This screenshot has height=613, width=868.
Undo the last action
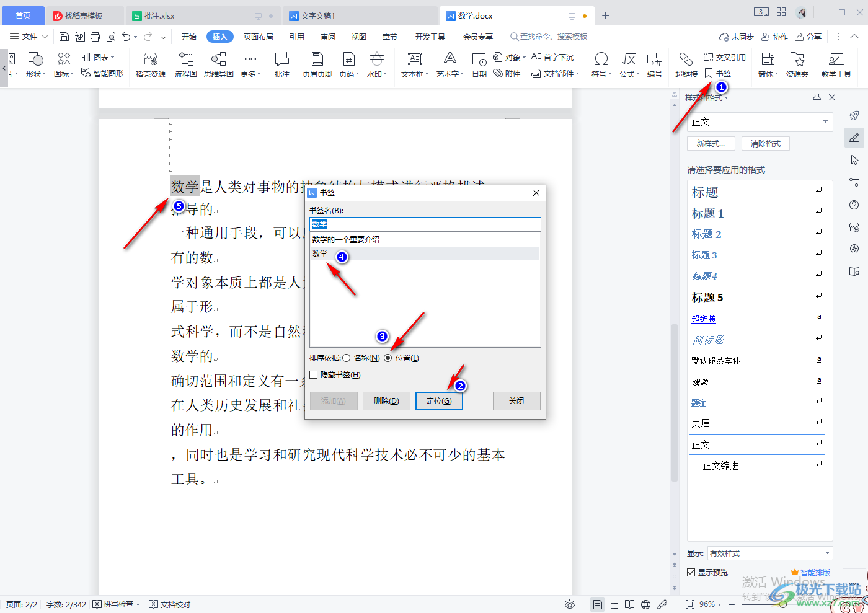tap(126, 37)
